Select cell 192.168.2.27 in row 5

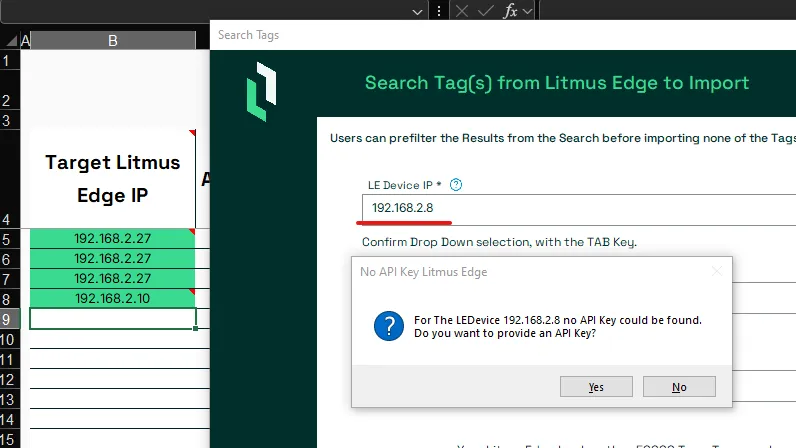113,238
